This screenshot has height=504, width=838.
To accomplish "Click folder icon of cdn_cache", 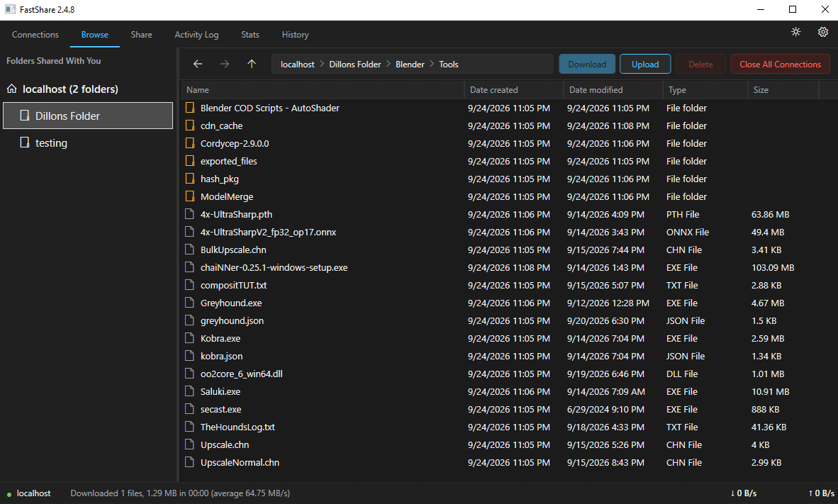I will pos(190,125).
